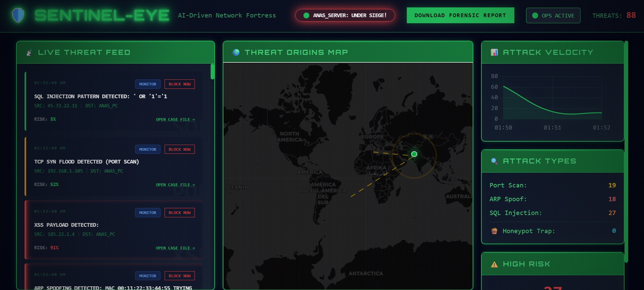
Task: Click the North America label on map
Action: [290, 137]
